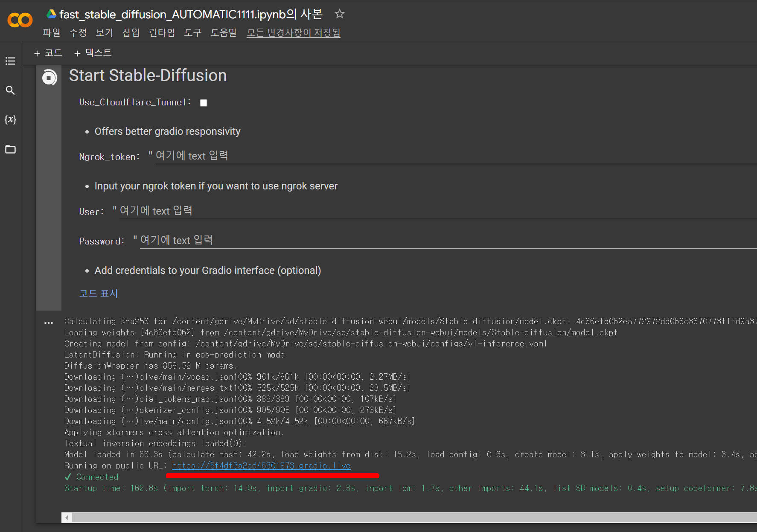Stop the running Start Stable-Diffusion cell
The height and width of the screenshot is (532, 757).
click(49, 78)
